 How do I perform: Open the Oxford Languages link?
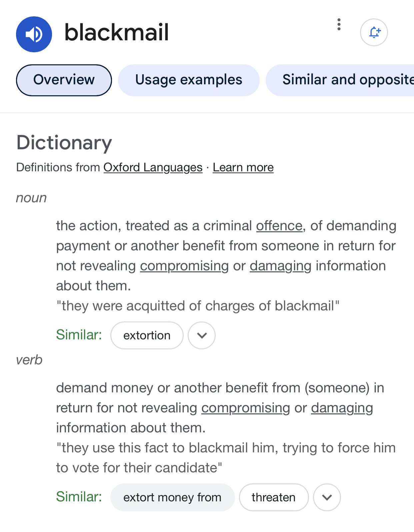coord(153,167)
